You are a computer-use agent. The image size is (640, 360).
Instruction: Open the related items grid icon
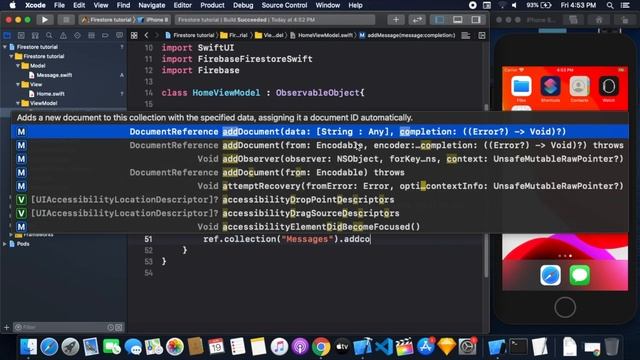(134, 36)
